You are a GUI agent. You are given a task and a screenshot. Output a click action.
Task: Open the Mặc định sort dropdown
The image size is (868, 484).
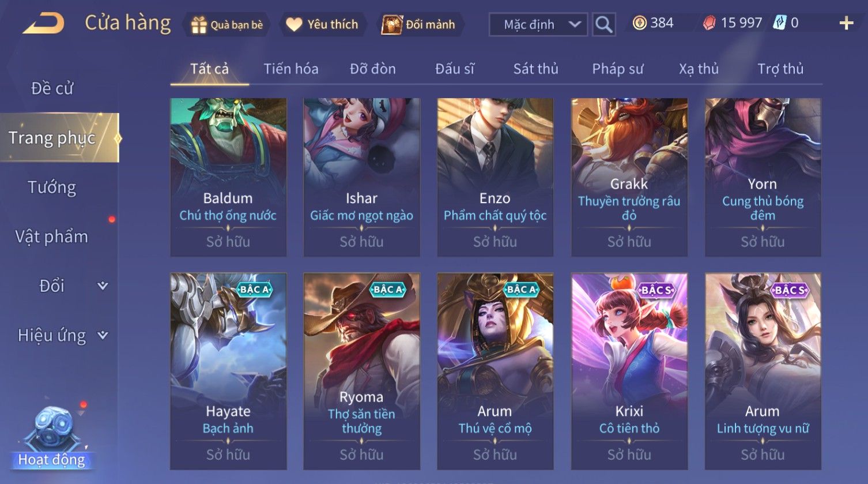pyautogui.click(x=538, y=24)
